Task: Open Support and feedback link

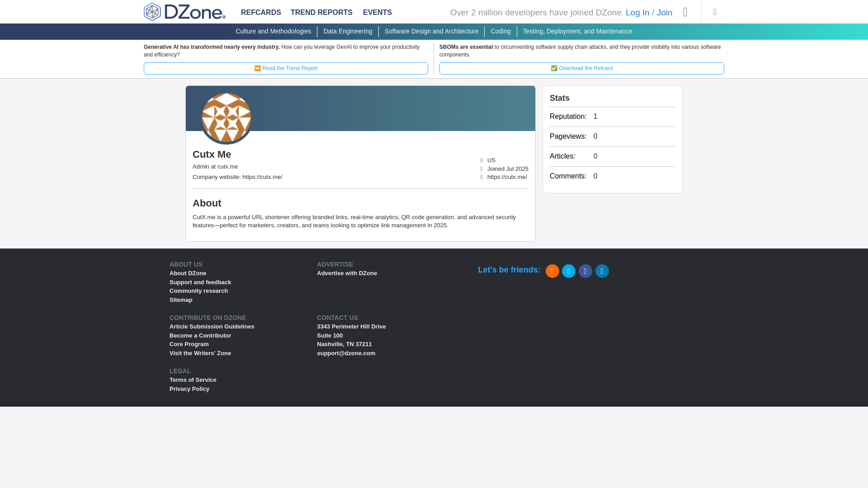Action: click(200, 282)
